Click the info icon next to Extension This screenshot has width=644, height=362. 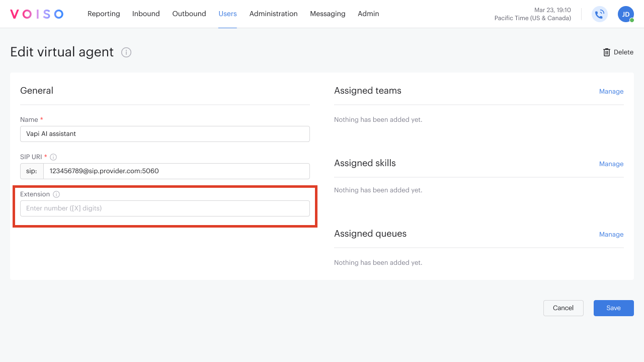[x=56, y=194]
